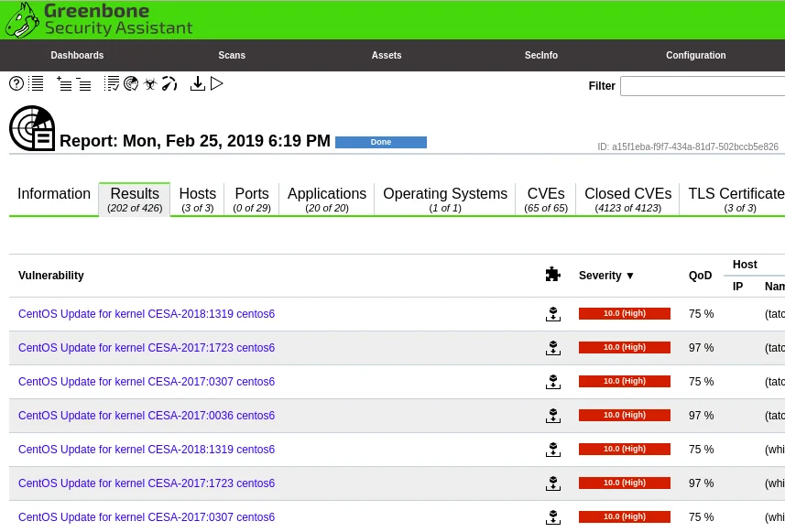
Task: Switch to the Information tab
Action: point(54,194)
